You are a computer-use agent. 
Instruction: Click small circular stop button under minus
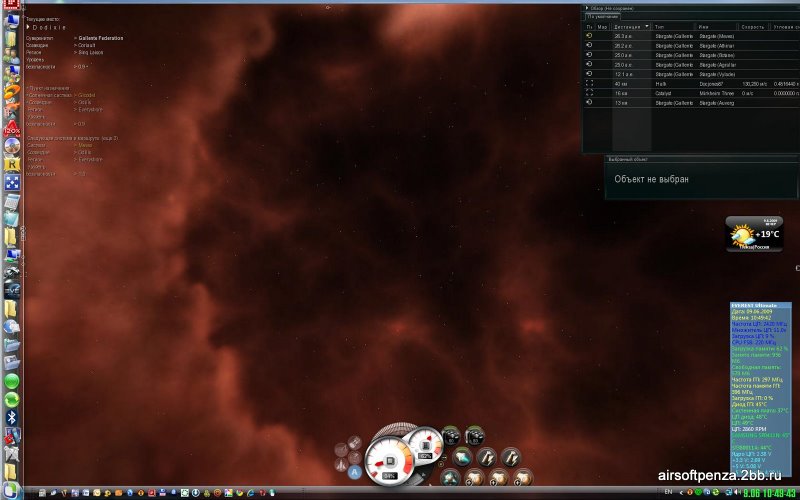tap(441, 465)
